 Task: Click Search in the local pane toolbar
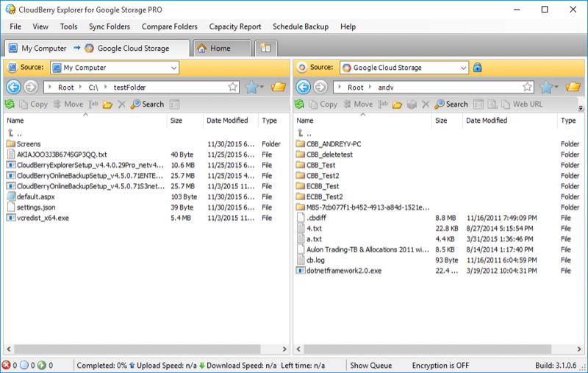tap(148, 104)
